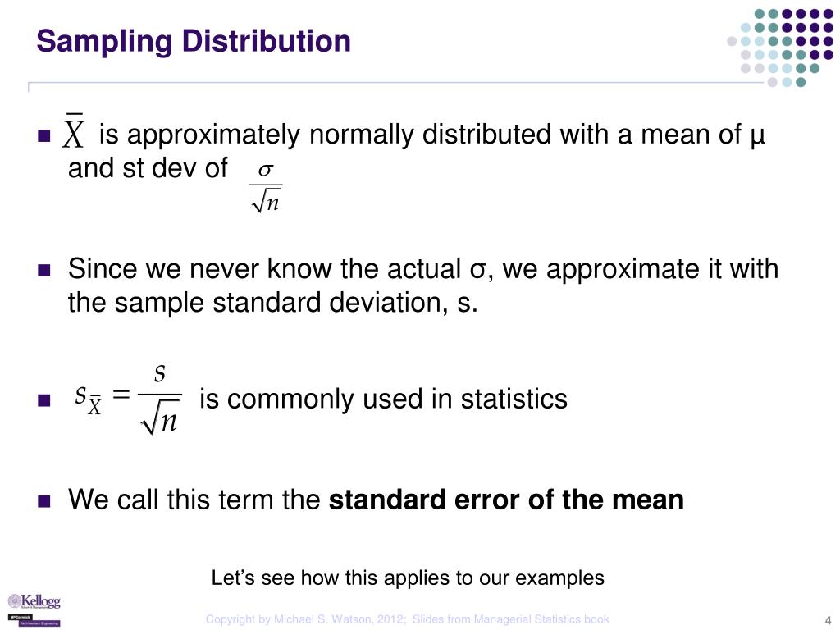840x630 pixels.
Task: Click the bullet next to 'We call this term'
Action: (44, 501)
